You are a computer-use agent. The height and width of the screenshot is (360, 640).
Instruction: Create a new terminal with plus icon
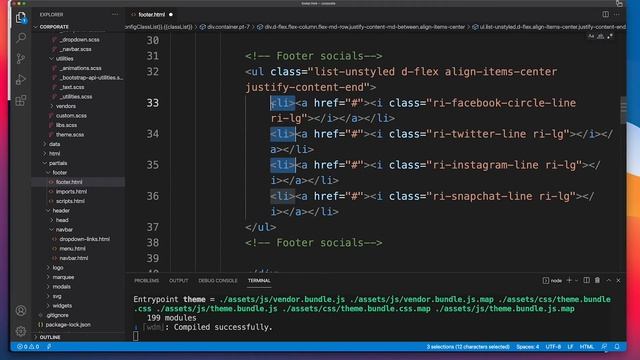pos(569,280)
